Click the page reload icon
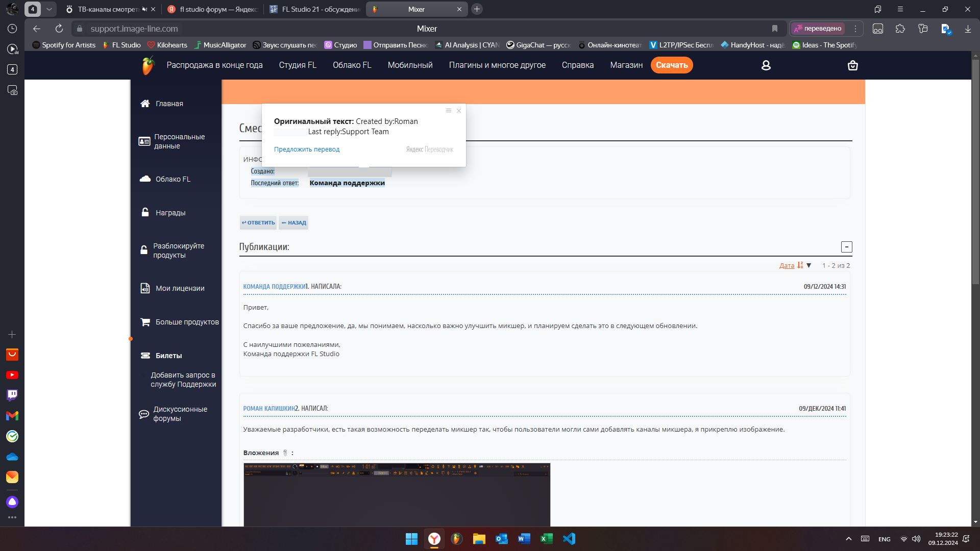Image resolution: width=980 pixels, height=551 pixels. [59, 29]
